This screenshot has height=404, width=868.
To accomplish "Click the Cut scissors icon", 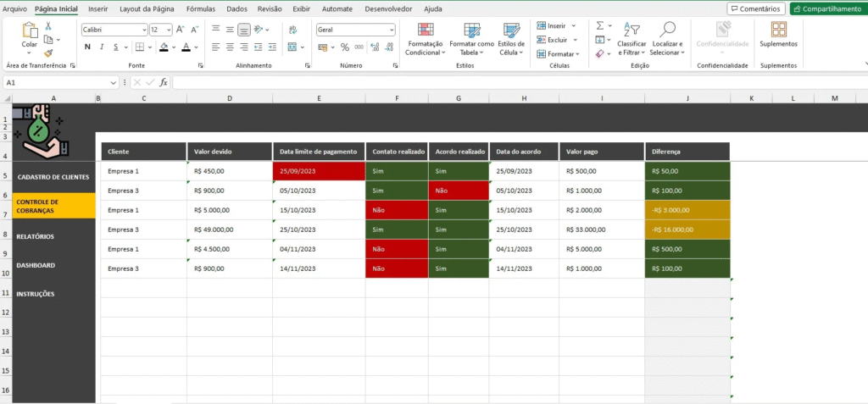I will (x=48, y=27).
